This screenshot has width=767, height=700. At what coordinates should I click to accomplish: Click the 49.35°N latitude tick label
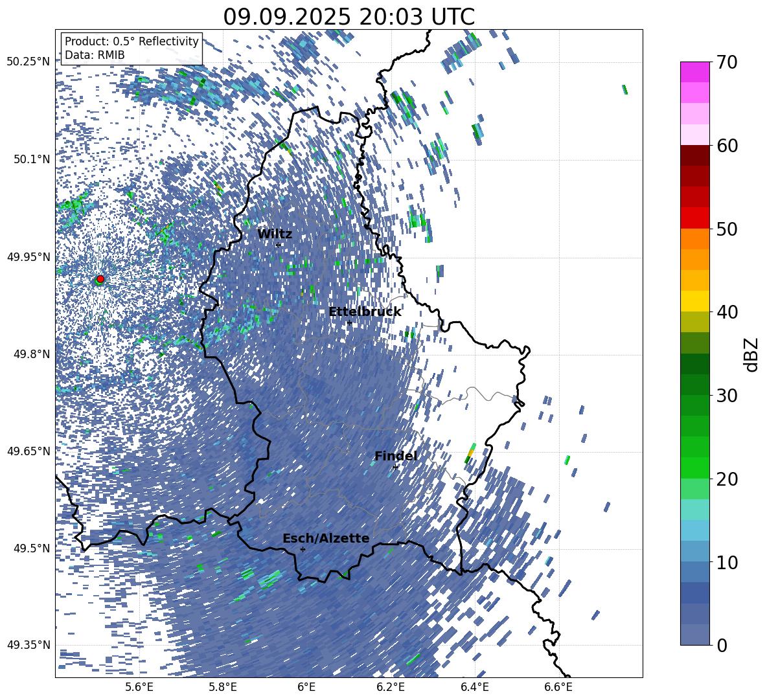(29, 645)
